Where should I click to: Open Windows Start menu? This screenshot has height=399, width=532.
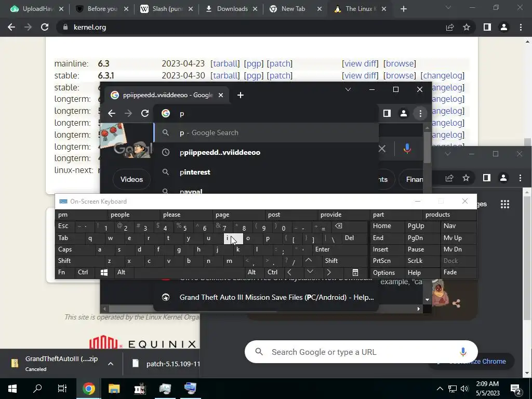click(x=12, y=389)
